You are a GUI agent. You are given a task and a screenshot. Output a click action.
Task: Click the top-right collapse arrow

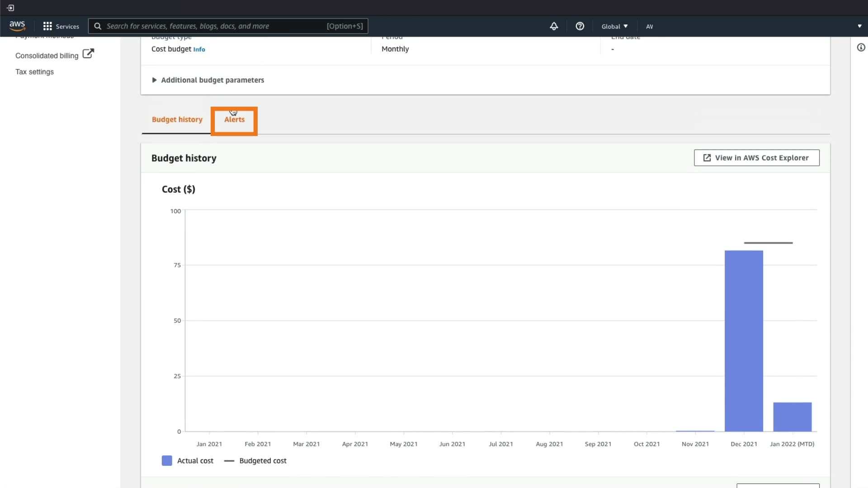point(859,26)
